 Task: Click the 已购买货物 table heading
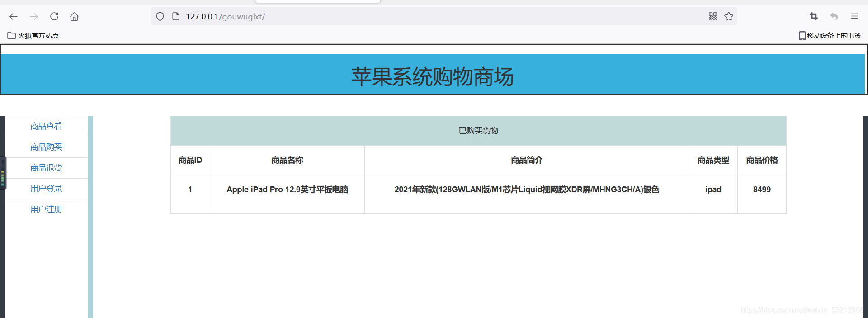point(478,131)
